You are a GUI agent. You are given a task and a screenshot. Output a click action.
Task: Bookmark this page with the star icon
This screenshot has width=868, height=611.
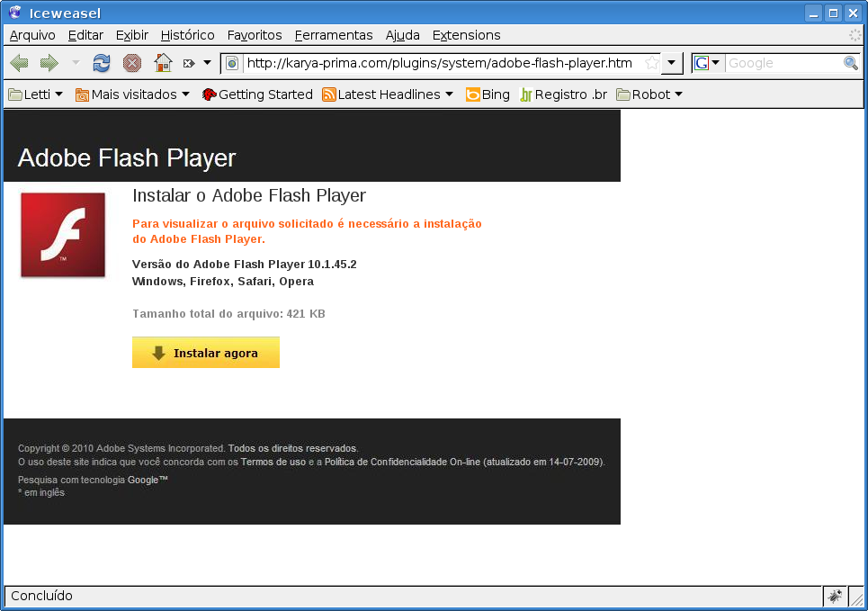coord(652,63)
